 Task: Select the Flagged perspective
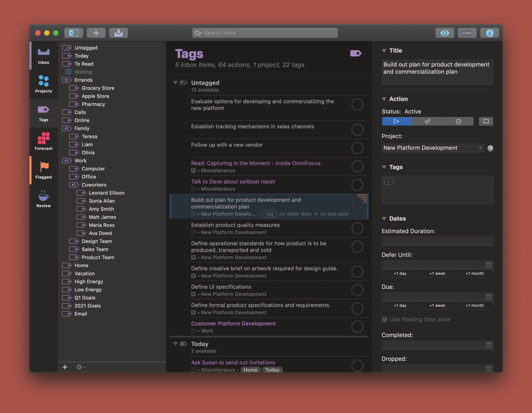pos(43,170)
